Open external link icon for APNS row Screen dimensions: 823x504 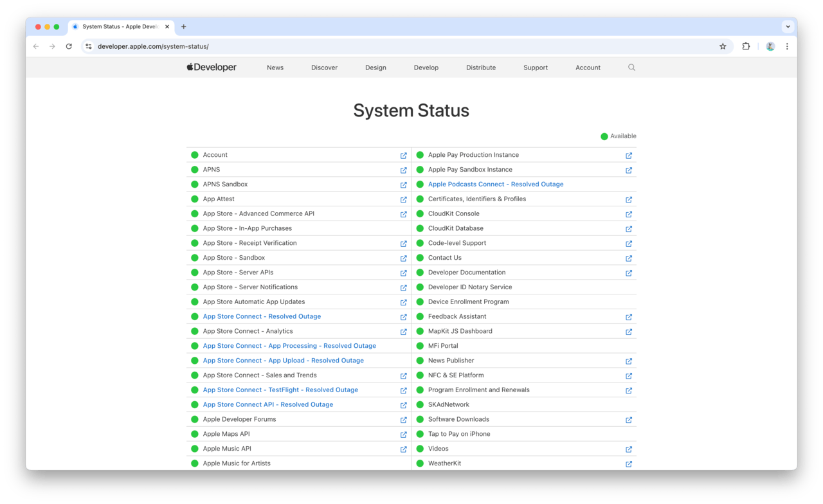(x=403, y=170)
